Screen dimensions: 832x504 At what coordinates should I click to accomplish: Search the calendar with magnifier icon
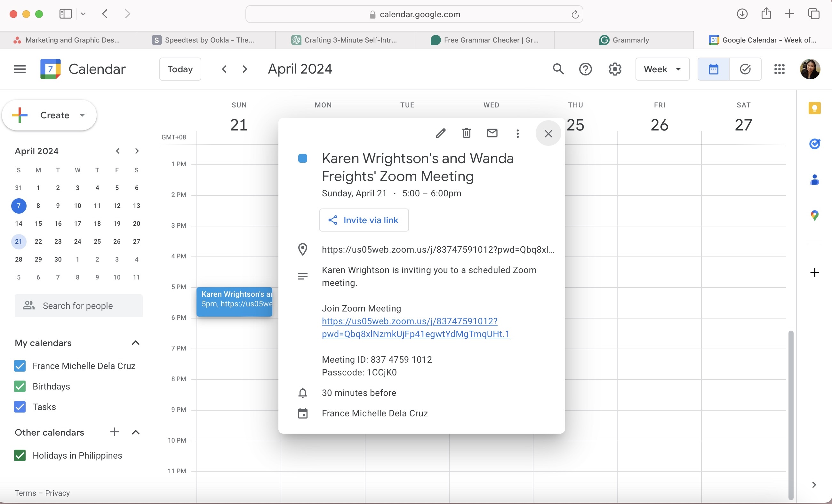pos(558,69)
